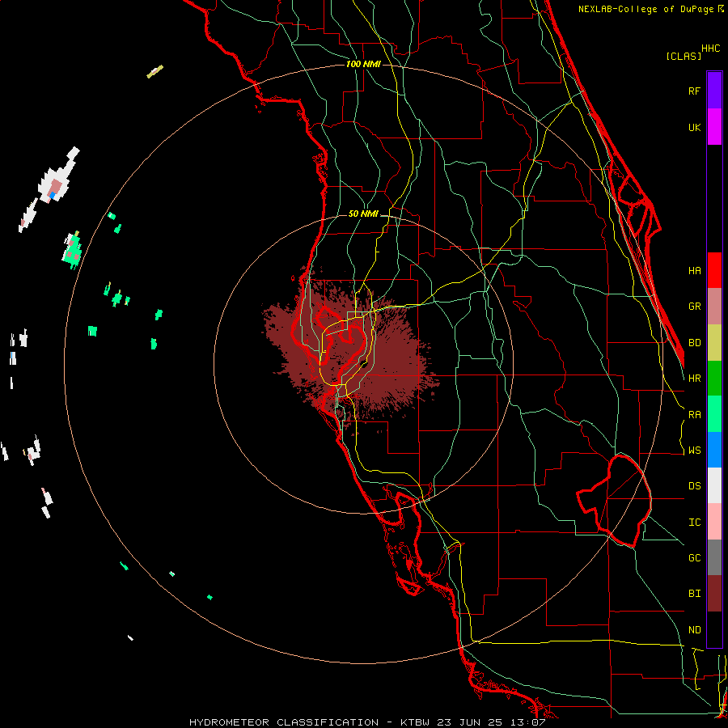The image size is (728, 728).
Task: Click the 'BD' legend label
Action: coord(694,343)
